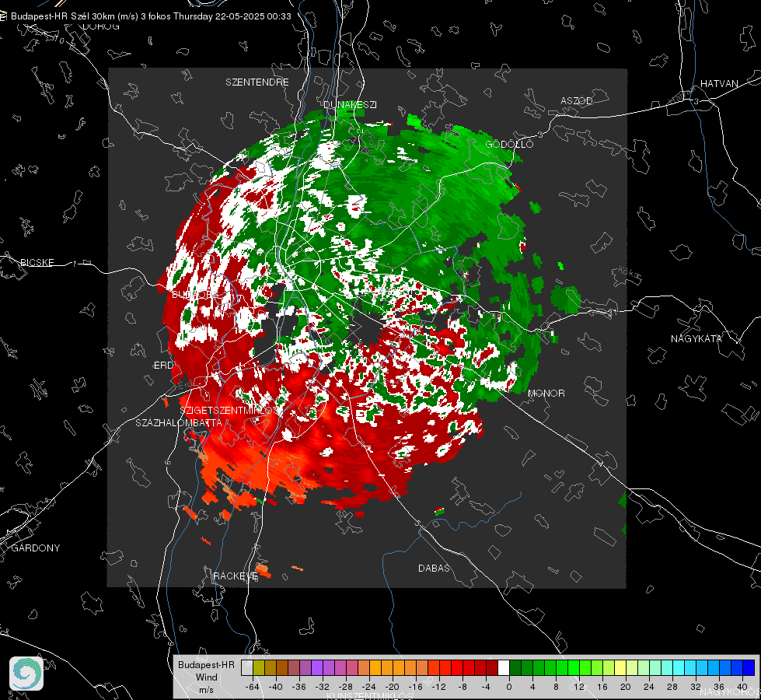Click the 0 legend value
This screenshot has height=700, width=761.
pyautogui.click(x=509, y=687)
